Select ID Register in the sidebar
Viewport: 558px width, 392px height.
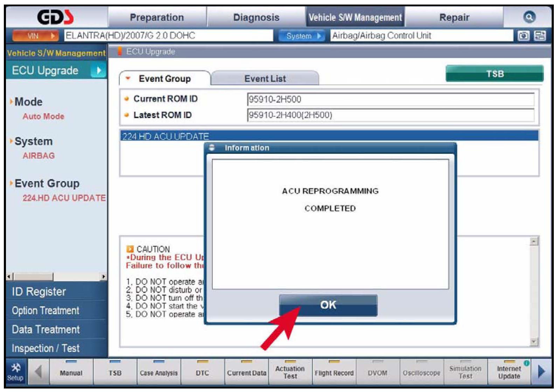(x=39, y=292)
